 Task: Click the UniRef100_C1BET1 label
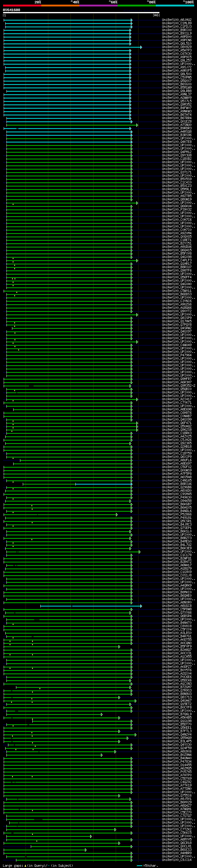[177, 240]
